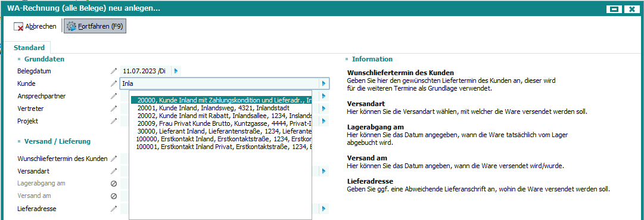This screenshot has width=644, height=220.
Task: Click pencil icon next to Projekt
Action: 114,121
